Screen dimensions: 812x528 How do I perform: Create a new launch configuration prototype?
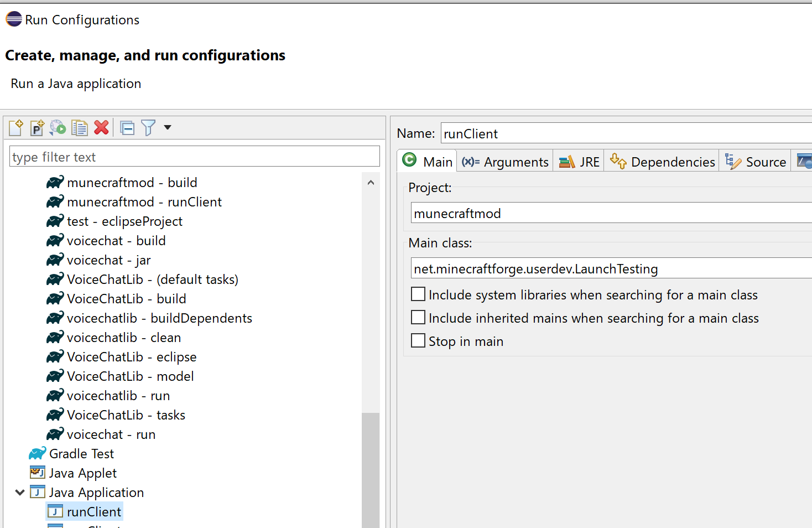pos(37,127)
